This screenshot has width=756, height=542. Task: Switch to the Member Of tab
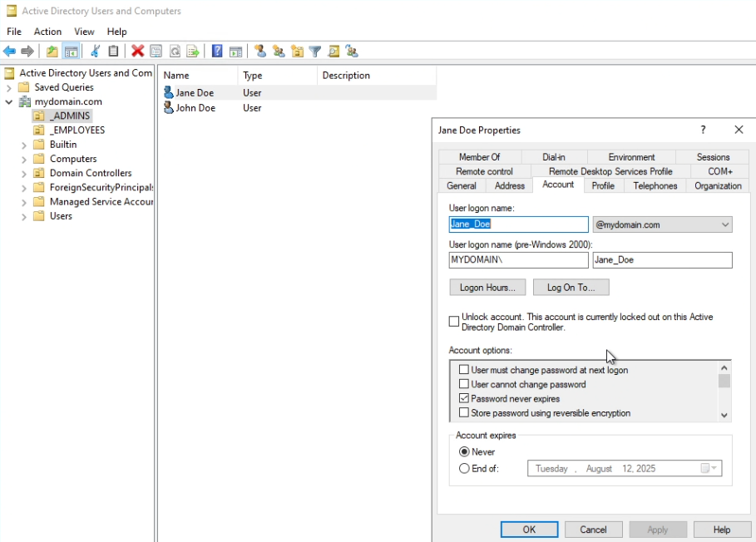point(480,157)
